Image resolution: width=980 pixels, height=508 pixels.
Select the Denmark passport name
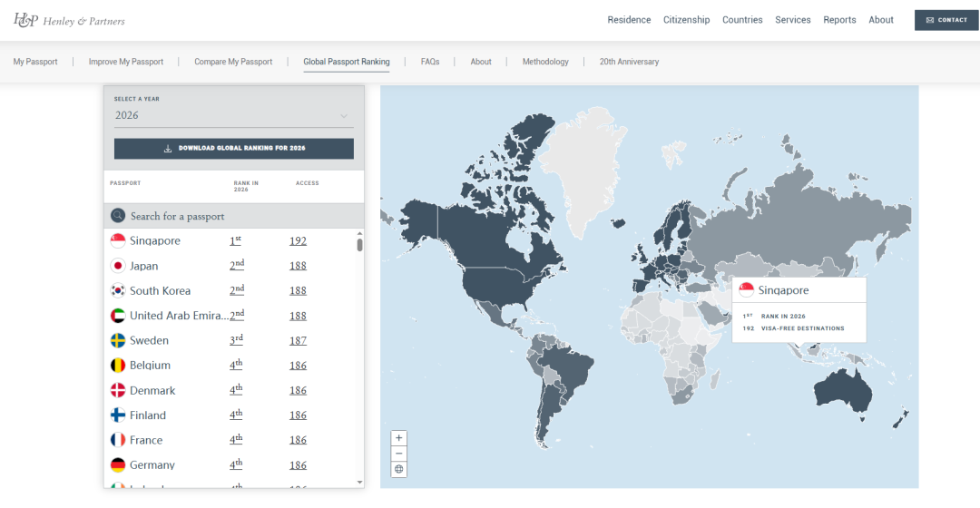tap(152, 391)
